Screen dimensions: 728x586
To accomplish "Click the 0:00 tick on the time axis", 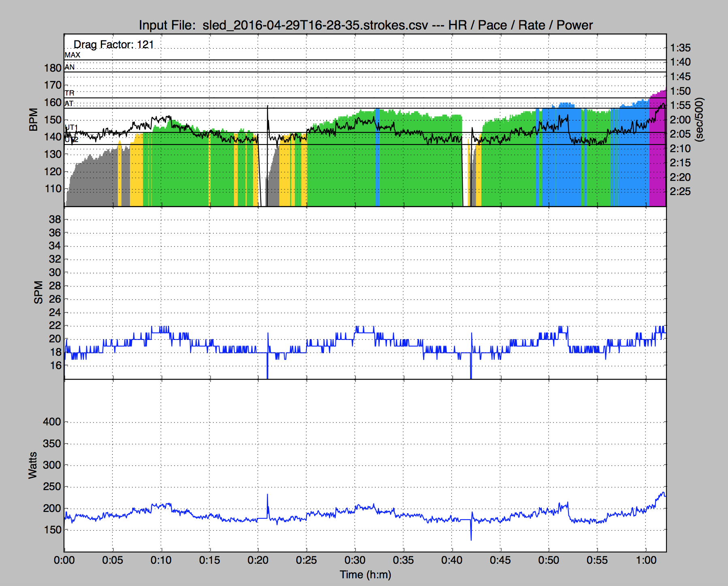I will (x=64, y=561).
